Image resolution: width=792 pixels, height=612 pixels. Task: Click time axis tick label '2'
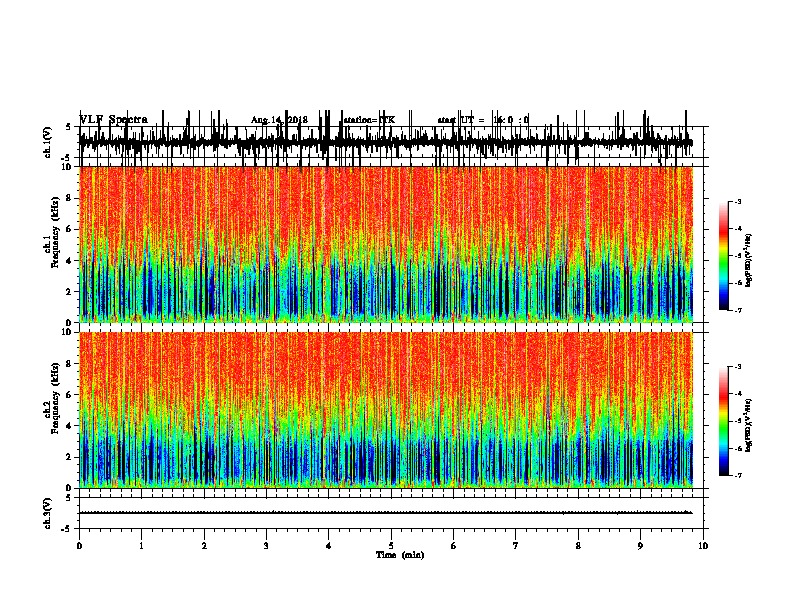click(x=204, y=546)
